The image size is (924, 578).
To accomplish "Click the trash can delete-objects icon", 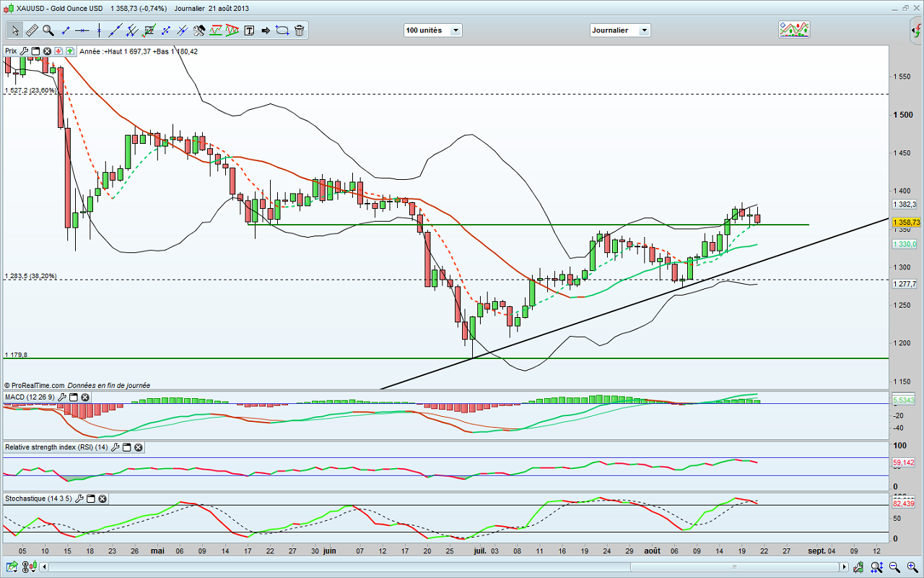I will (x=299, y=30).
